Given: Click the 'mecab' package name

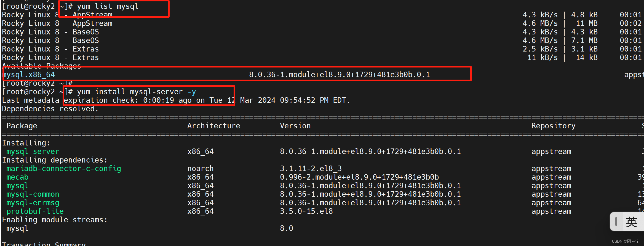Looking at the screenshot, I should (17, 177).
